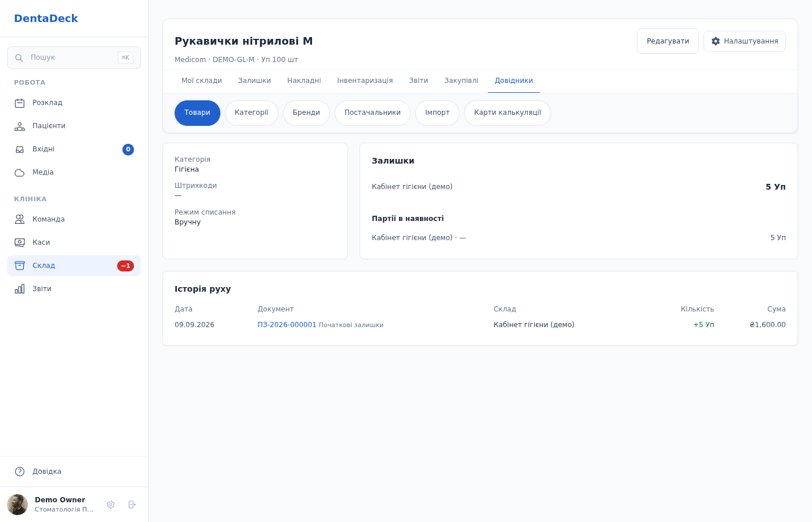Switch to the Звіти top tab
The width and height of the screenshot is (812, 522).
(x=419, y=81)
